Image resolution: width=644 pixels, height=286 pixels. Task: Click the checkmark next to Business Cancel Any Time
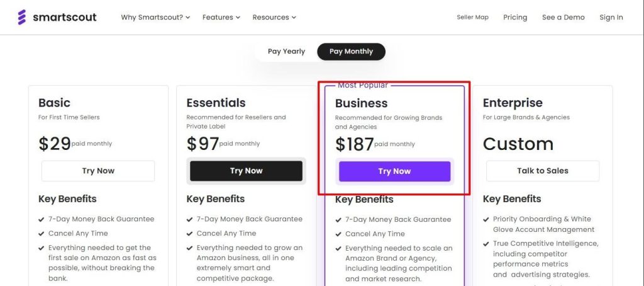tap(338, 234)
